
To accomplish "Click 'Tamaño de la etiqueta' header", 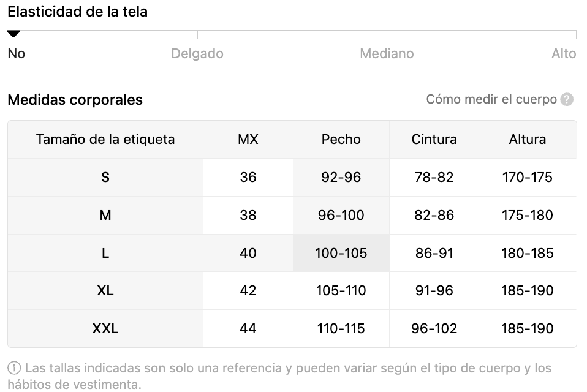I will pos(105,140).
